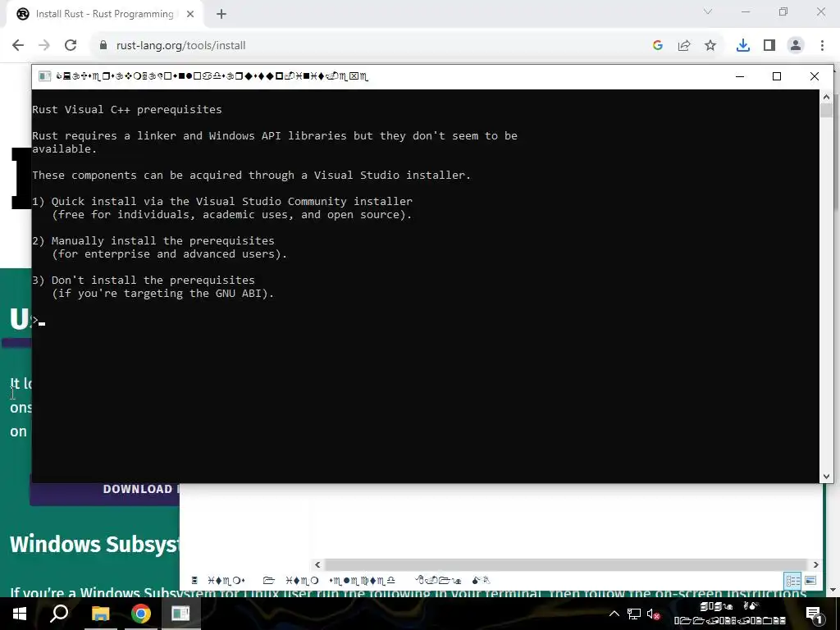840x630 pixels.
Task: Show hidden system tray icons
Action: [x=614, y=614]
